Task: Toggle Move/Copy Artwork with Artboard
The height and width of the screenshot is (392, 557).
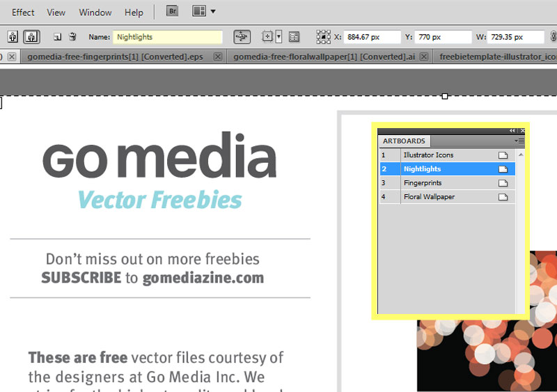Action: tap(242, 37)
